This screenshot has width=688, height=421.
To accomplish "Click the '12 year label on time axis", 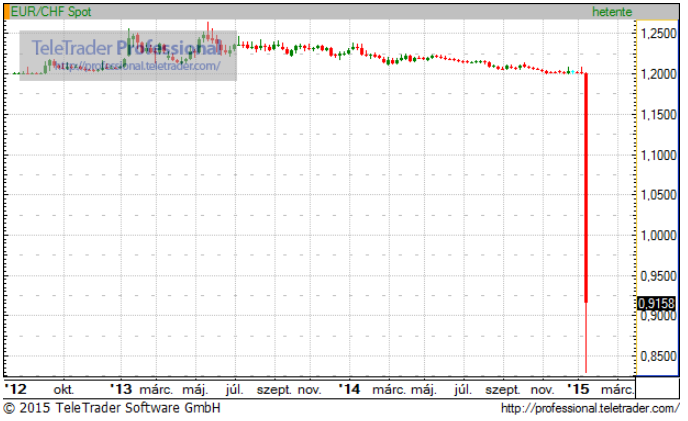I will [16, 389].
